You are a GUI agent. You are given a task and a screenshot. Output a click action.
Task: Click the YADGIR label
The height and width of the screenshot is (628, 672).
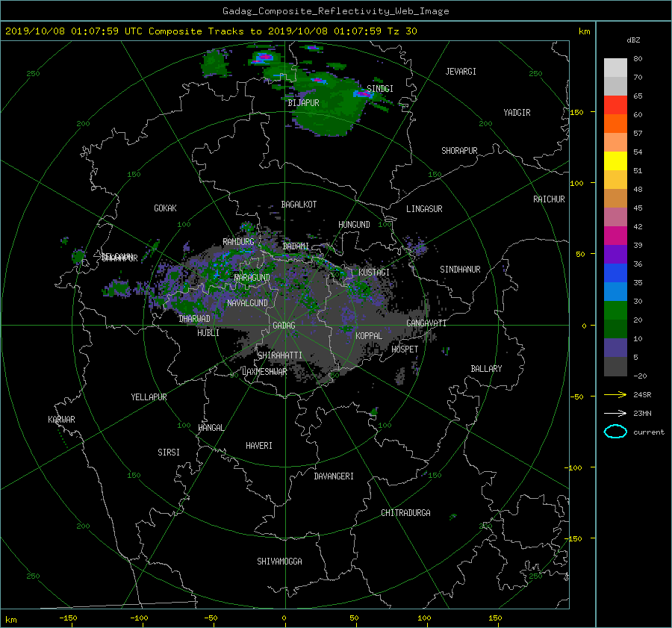(517, 113)
